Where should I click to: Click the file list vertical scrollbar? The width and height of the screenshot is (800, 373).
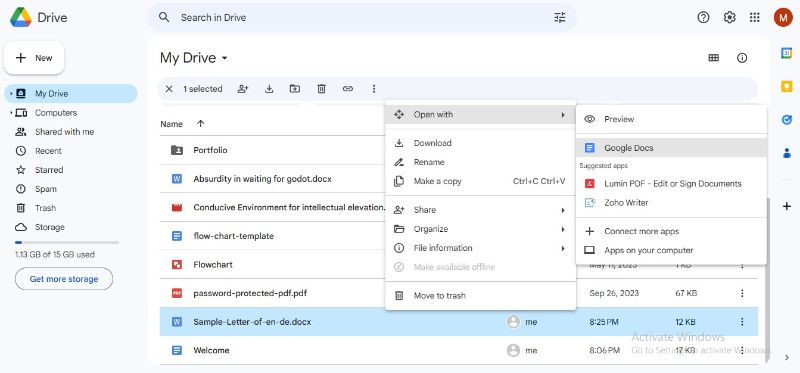[768, 281]
